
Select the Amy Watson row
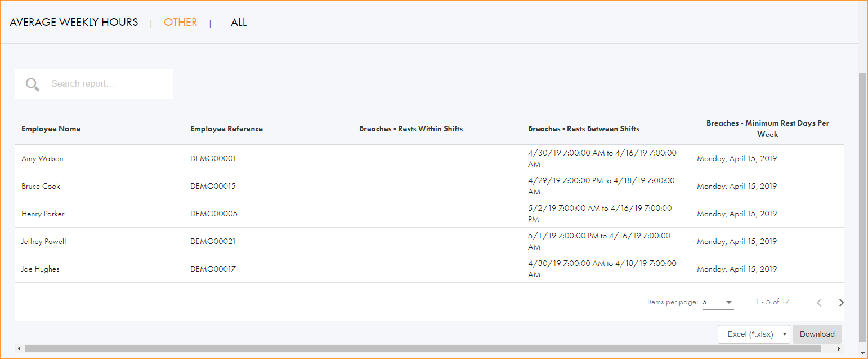pyautogui.click(x=42, y=159)
